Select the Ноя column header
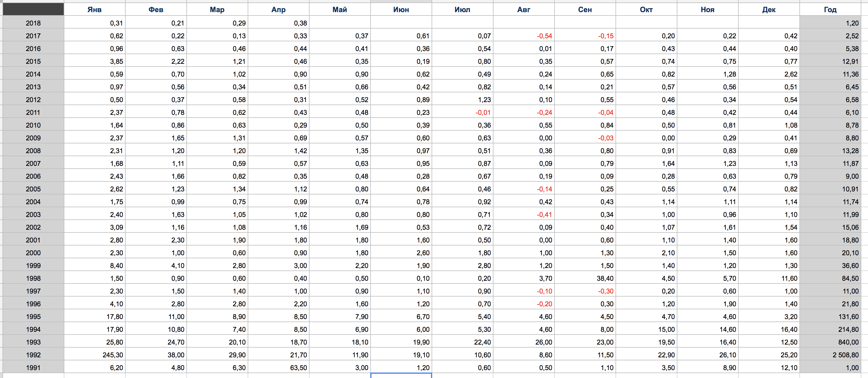Screen dimensions: 868x378 click(708, 9)
